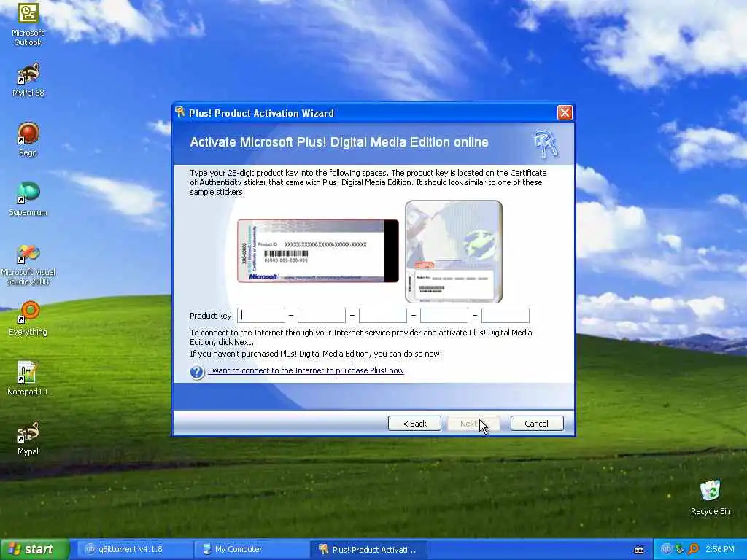Click the qBittorrent tray icon

tap(667, 550)
